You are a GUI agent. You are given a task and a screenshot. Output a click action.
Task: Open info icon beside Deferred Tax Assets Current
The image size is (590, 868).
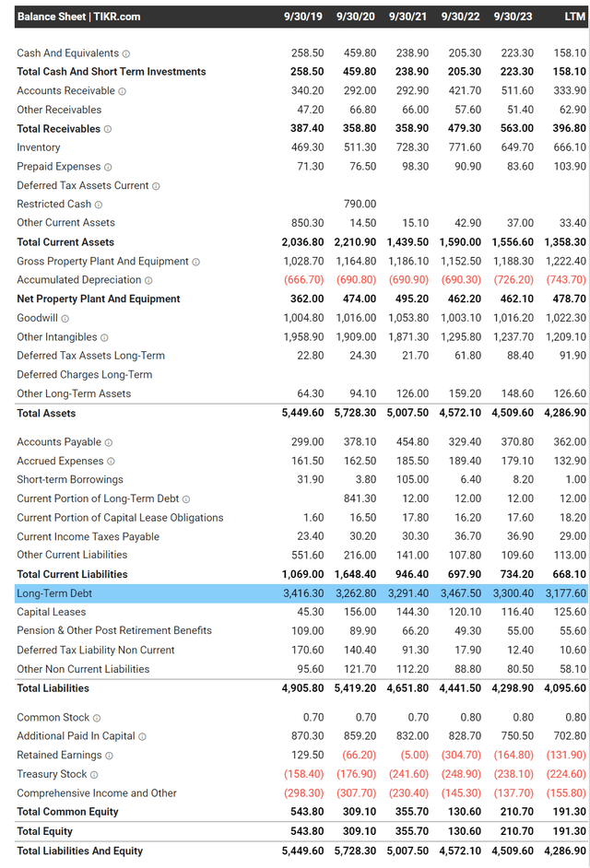[156, 186]
